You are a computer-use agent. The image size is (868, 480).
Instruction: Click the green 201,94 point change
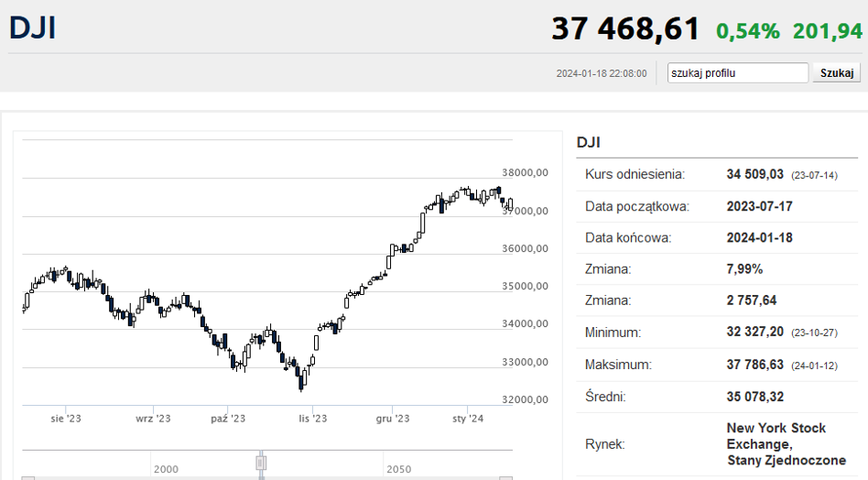828,31
